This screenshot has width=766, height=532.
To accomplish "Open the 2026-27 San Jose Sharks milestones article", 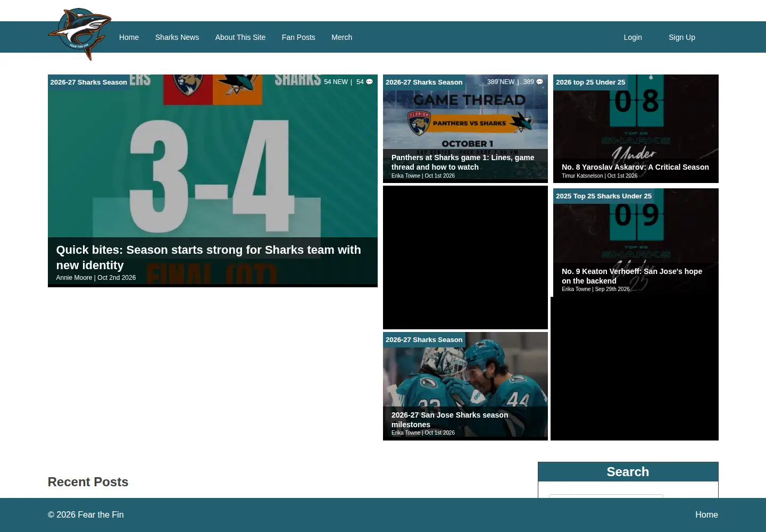I will [449, 420].
